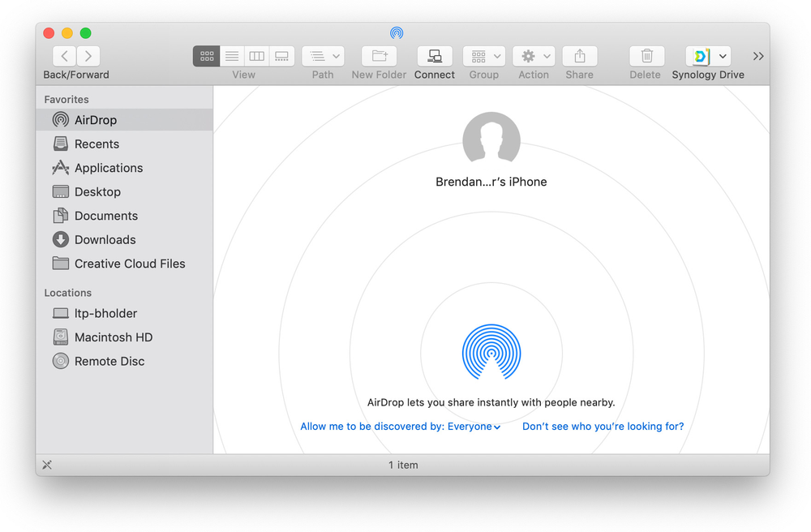The image size is (811, 532).
Task: Open Downloads in the sidebar
Action: point(124,239)
